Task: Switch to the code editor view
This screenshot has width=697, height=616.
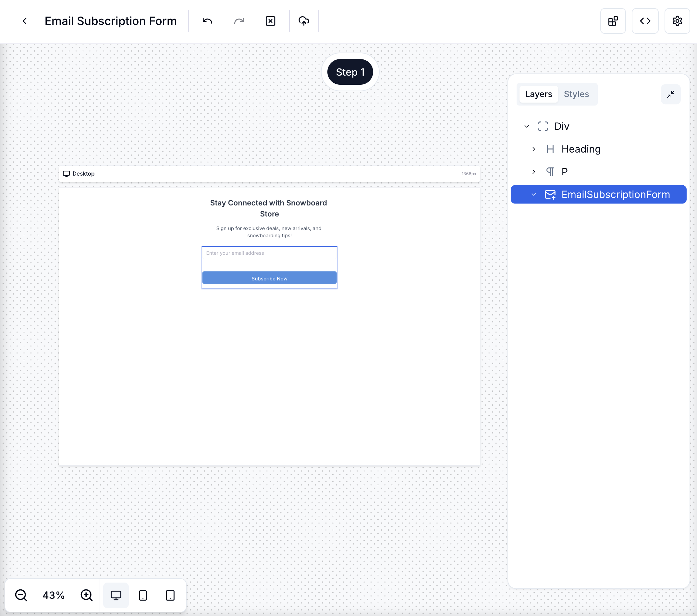Action: click(645, 21)
